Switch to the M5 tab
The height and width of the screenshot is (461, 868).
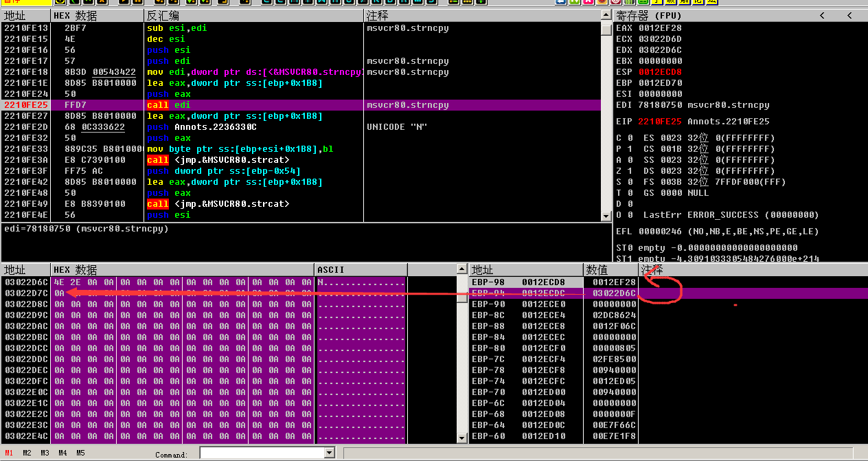click(80, 453)
